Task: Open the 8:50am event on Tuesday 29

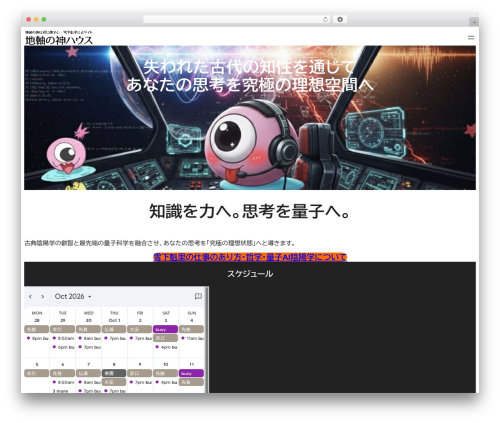Action: pyautogui.click(x=63, y=338)
